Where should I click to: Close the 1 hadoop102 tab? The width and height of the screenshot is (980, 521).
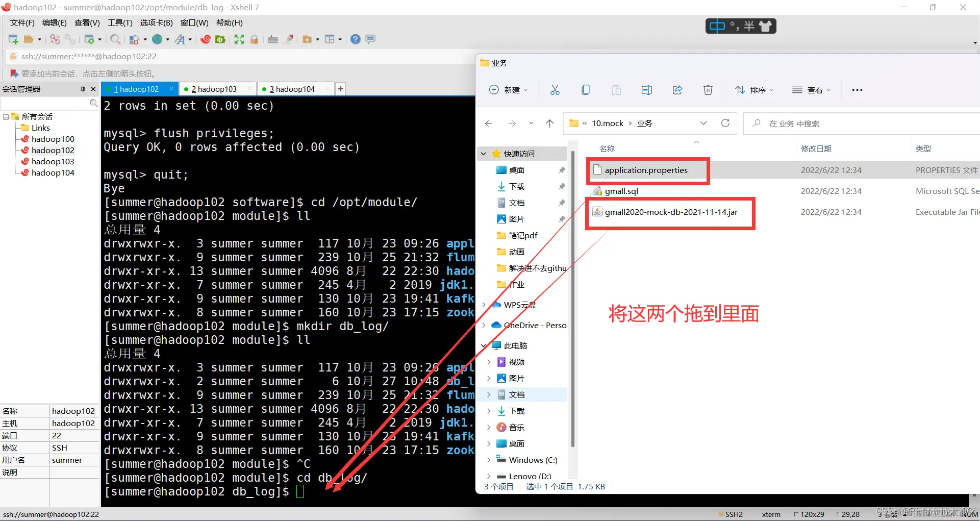tap(171, 89)
